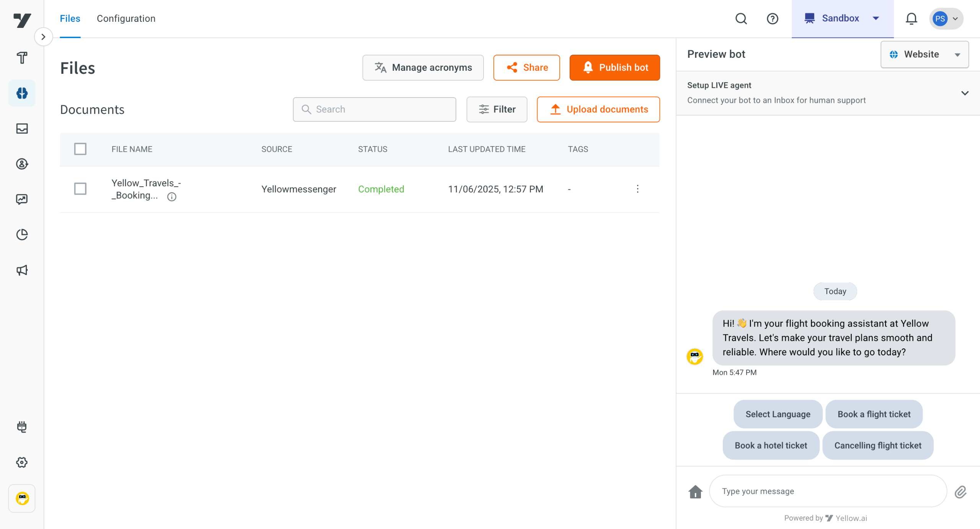This screenshot has width=980, height=529.
Task: Expand the Setup LIVE agent section
Action: (x=964, y=93)
